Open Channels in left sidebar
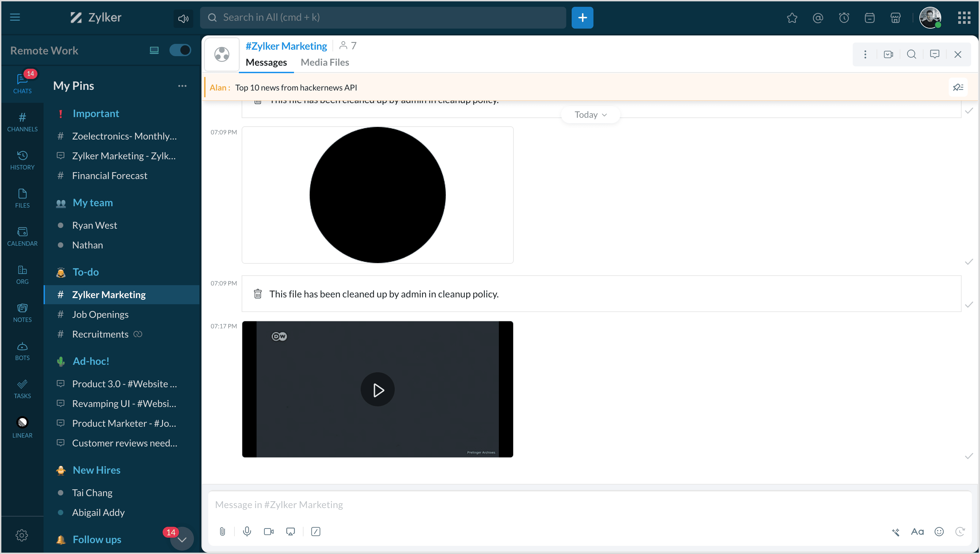Screen dimensions: 980x554 click(x=22, y=122)
